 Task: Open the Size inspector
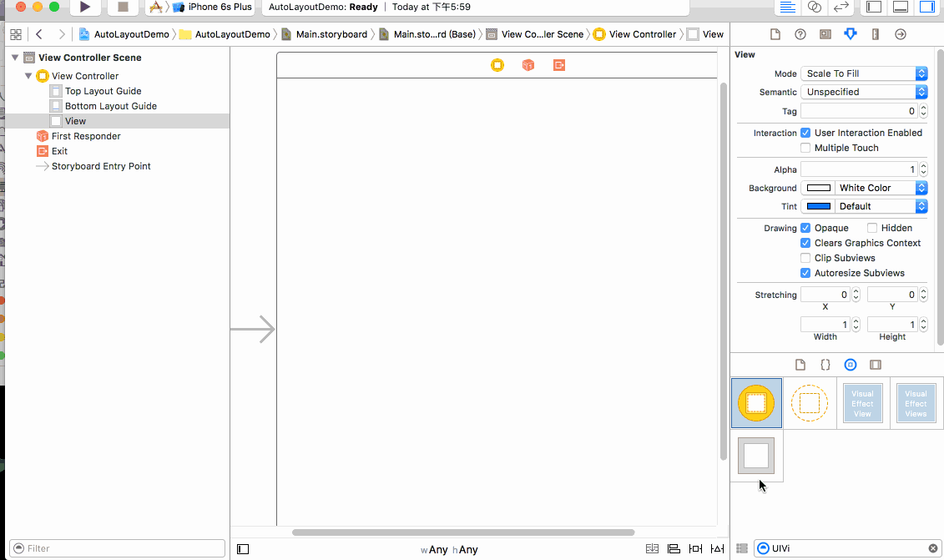pos(876,34)
